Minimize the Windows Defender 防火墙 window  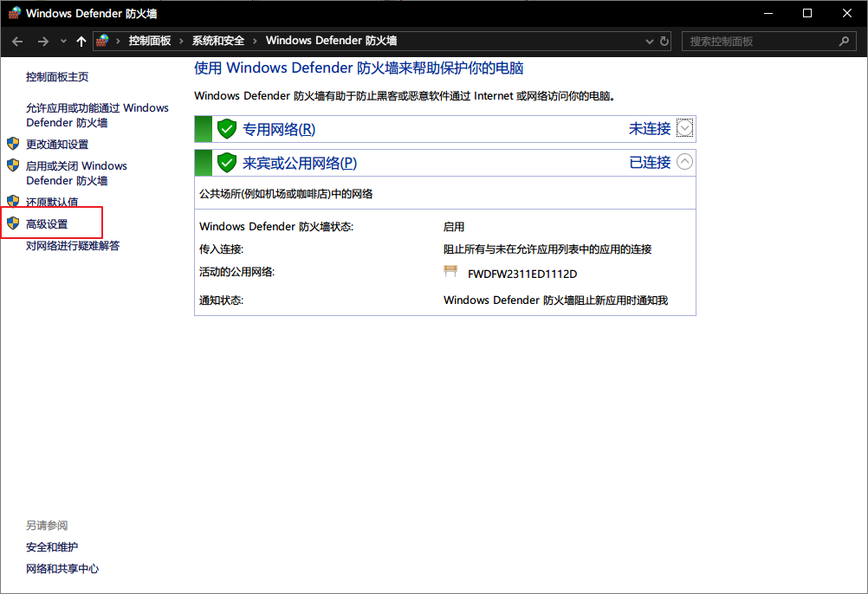pos(768,13)
